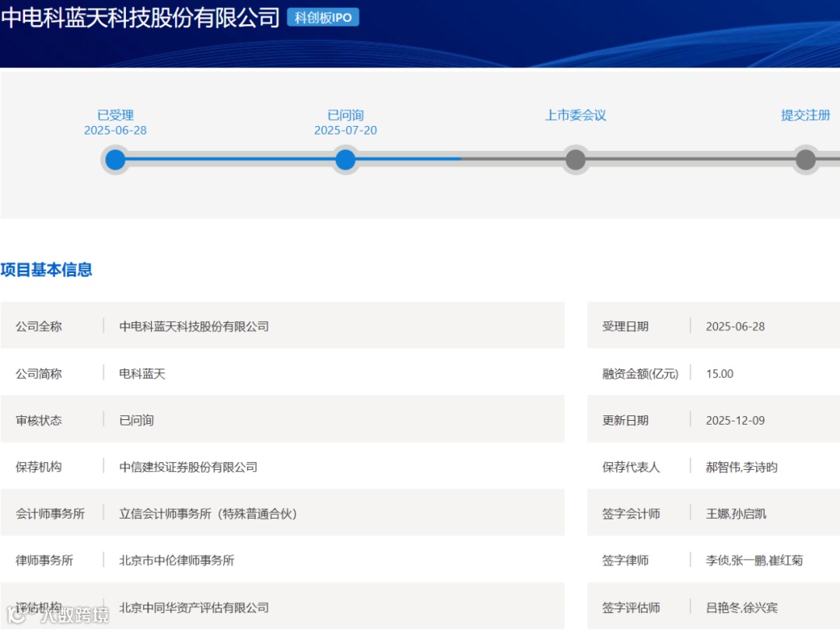
Task: Click the 更新日期 value 2025-12-09
Action: pyautogui.click(x=735, y=420)
